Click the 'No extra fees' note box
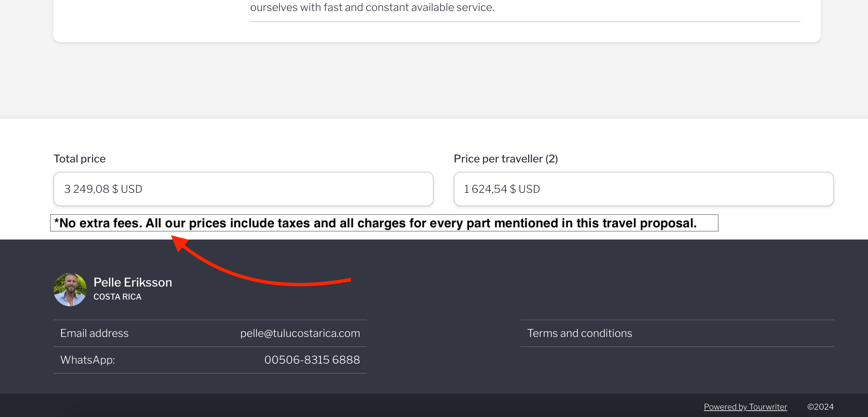Screen dimensions: 868x417 (384, 223)
